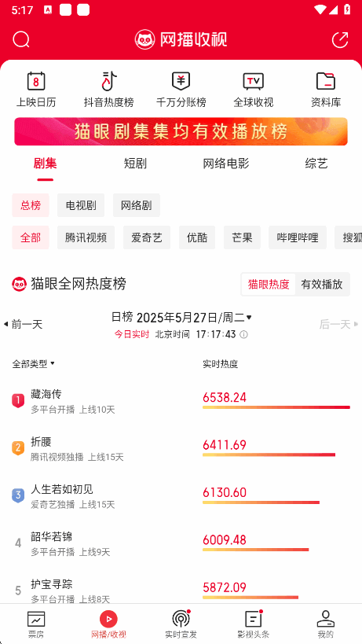Go to 实时宣发 in bottom navigation
The width and height of the screenshot is (362, 644).
pyautogui.click(x=181, y=624)
